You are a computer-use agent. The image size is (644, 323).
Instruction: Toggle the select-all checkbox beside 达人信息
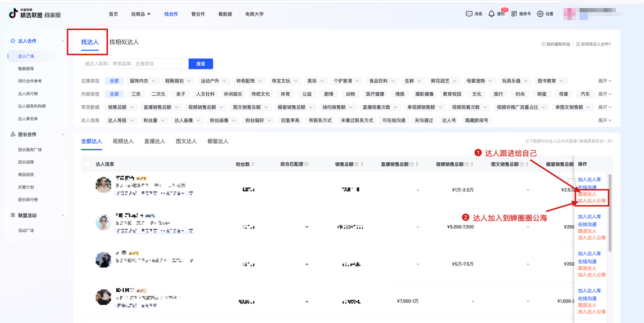89,164
